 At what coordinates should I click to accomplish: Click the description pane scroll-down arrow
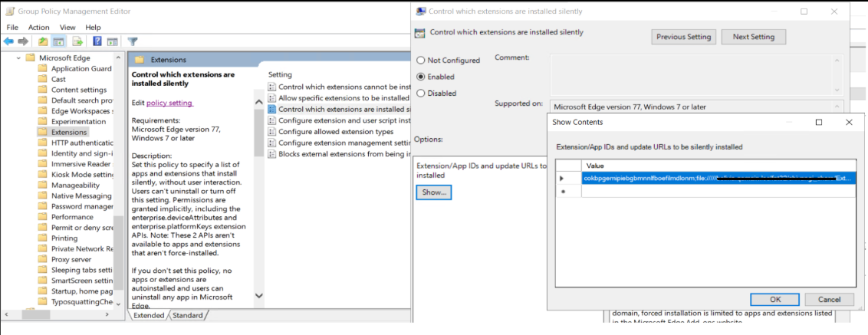pyautogui.click(x=258, y=297)
